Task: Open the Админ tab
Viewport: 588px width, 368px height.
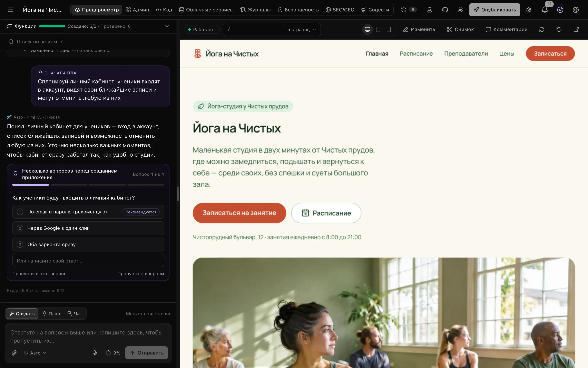Action: coord(137,10)
